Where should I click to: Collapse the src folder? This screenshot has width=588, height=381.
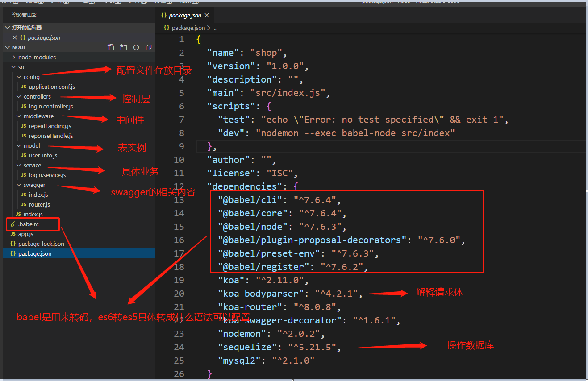click(14, 67)
